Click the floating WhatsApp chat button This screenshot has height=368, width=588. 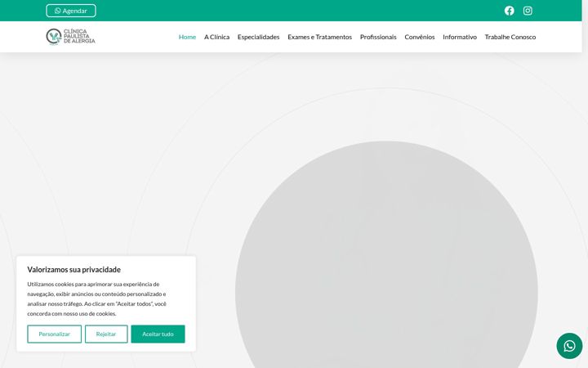coord(569,345)
